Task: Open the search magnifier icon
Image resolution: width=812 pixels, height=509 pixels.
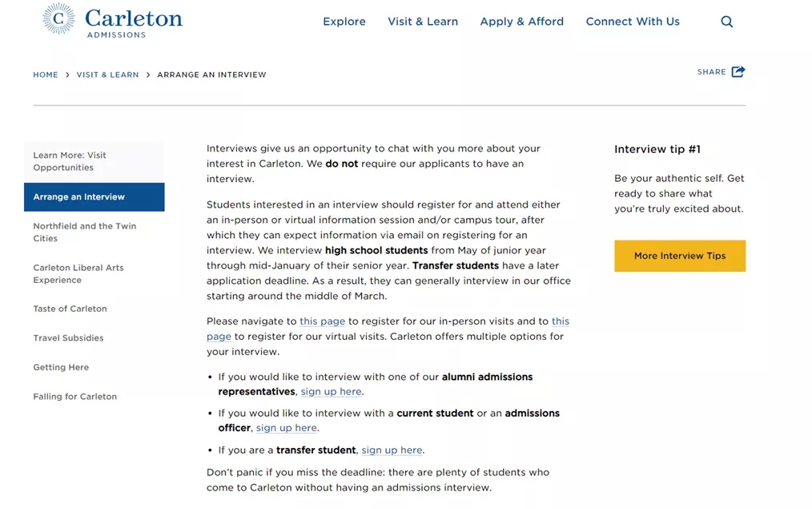Action: point(726,22)
